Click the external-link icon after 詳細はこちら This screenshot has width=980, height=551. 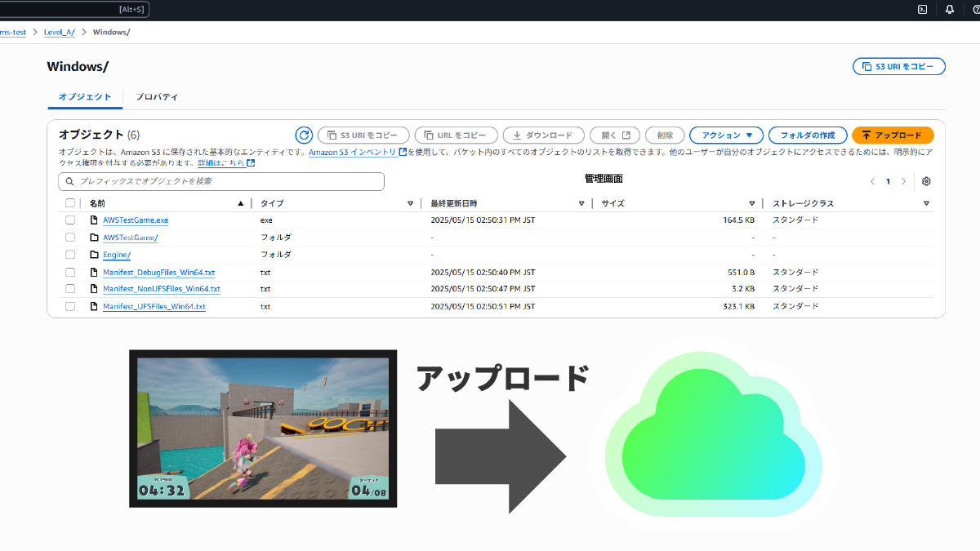coord(251,163)
